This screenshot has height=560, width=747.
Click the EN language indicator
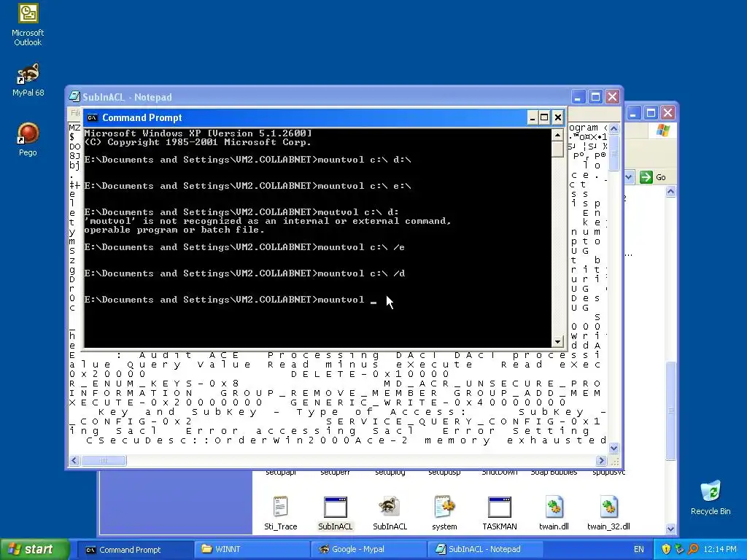[x=638, y=549]
